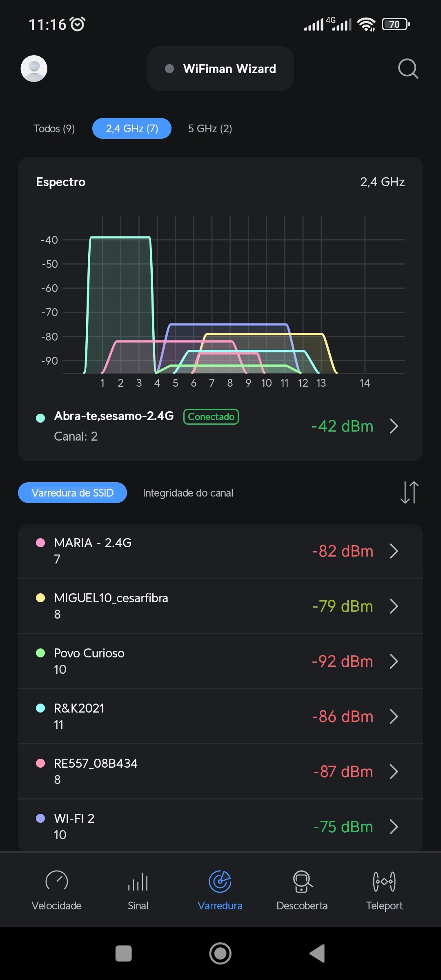The width and height of the screenshot is (441, 980).
Task: Open the user profile avatar
Action: pyautogui.click(x=34, y=69)
